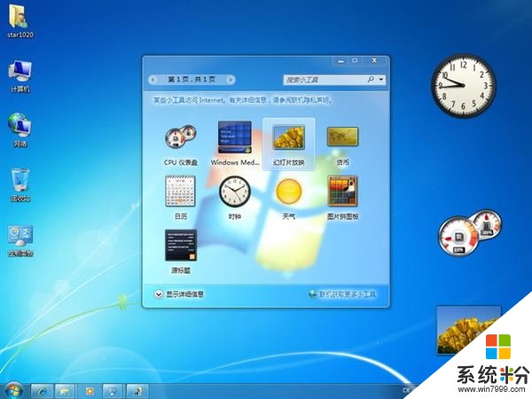Viewport: 532px width, 399px height.
Task: Click the search magnifier icon
Action: click(371, 80)
